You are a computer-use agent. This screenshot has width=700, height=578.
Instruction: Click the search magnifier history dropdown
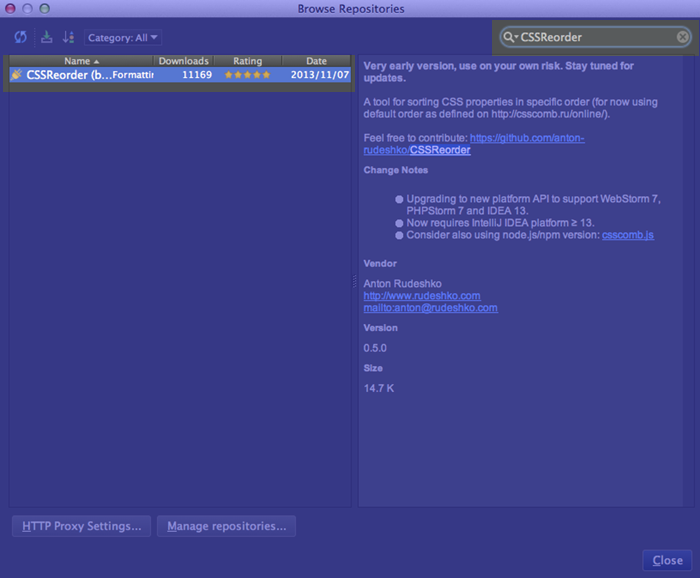[x=509, y=37]
